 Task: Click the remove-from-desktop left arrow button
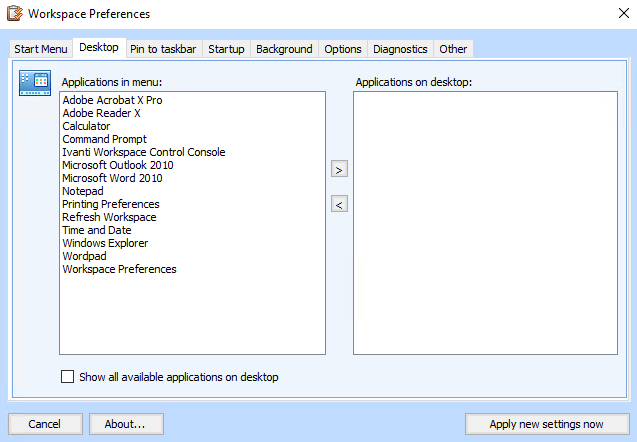(x=339, y=205)
